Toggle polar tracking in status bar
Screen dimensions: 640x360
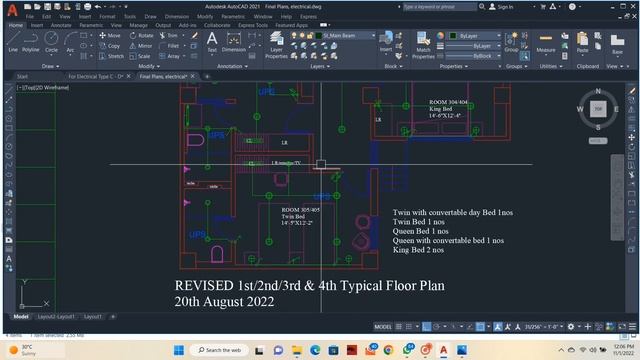436,327
